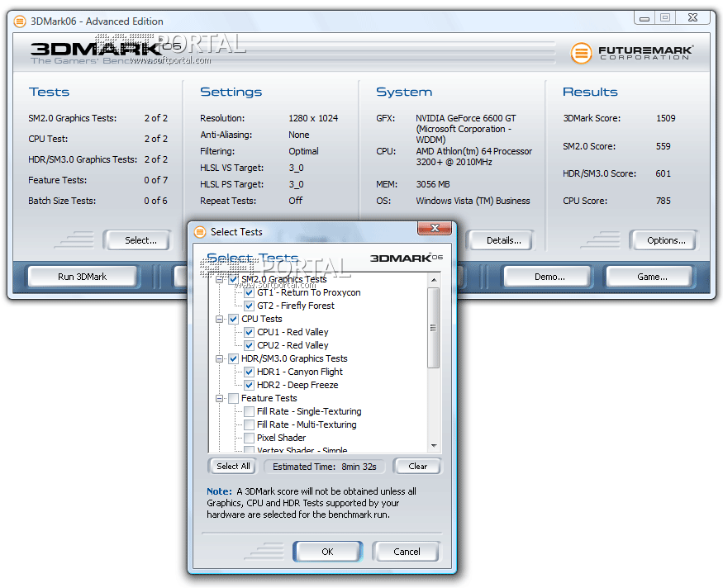
Task: Uncheck CPU2 - Red Valley
Action: pos(249,345)
